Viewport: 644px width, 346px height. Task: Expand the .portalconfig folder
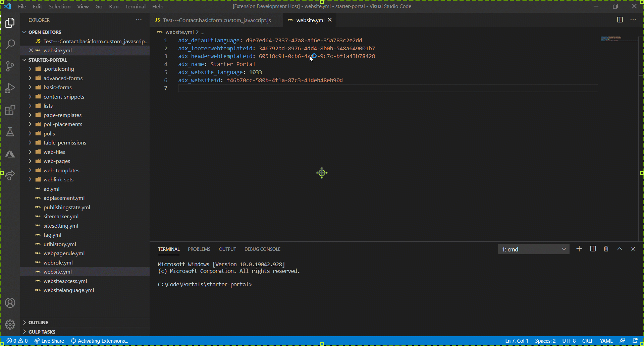click(x=85, y=69)
